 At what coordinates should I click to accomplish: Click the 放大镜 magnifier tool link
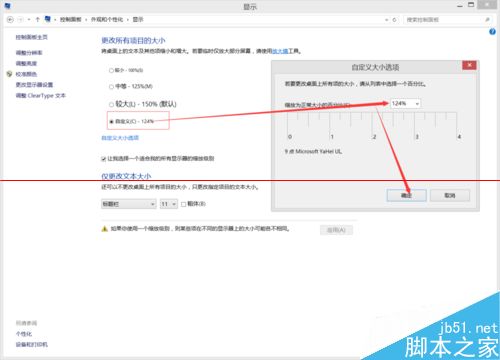280,51
